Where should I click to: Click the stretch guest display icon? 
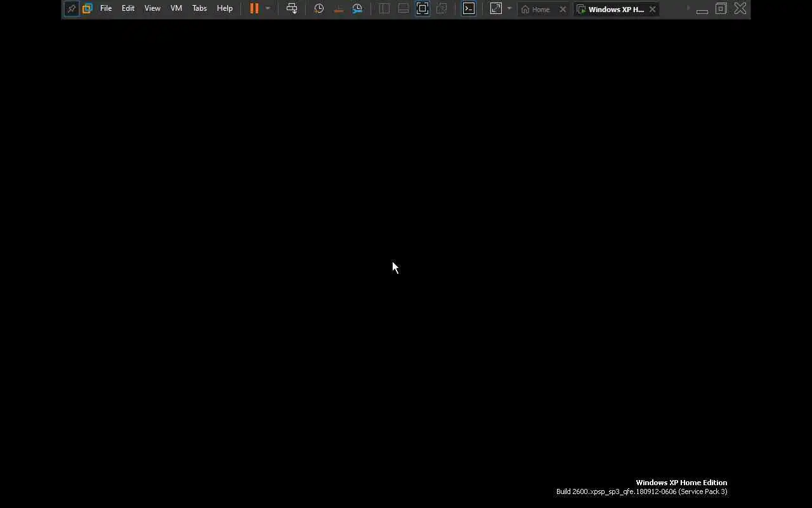[496, 9]
